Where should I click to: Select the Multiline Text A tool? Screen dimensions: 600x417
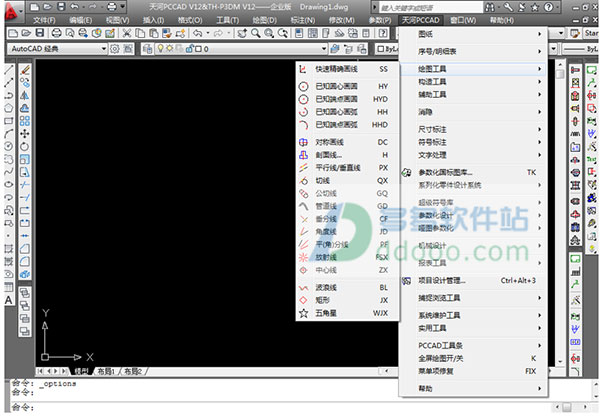(9, 300)
